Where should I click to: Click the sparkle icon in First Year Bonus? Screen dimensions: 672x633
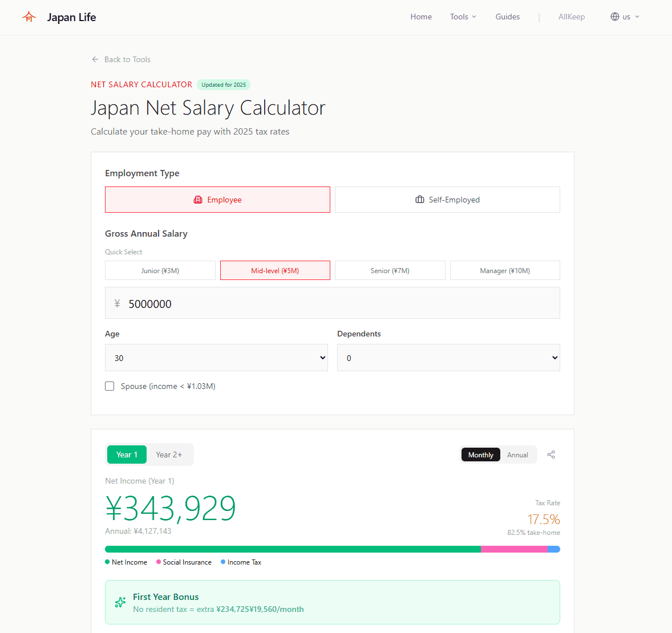pos(120,602)
